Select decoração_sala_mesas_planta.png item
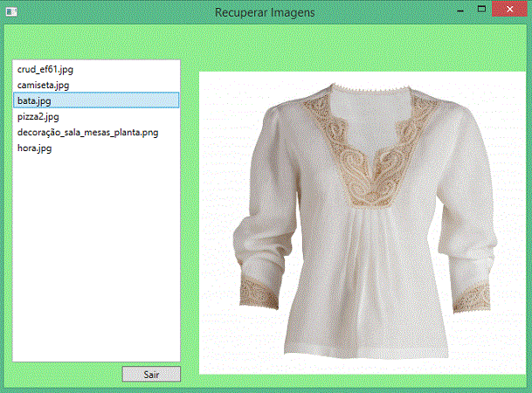 tap(96, 132)
